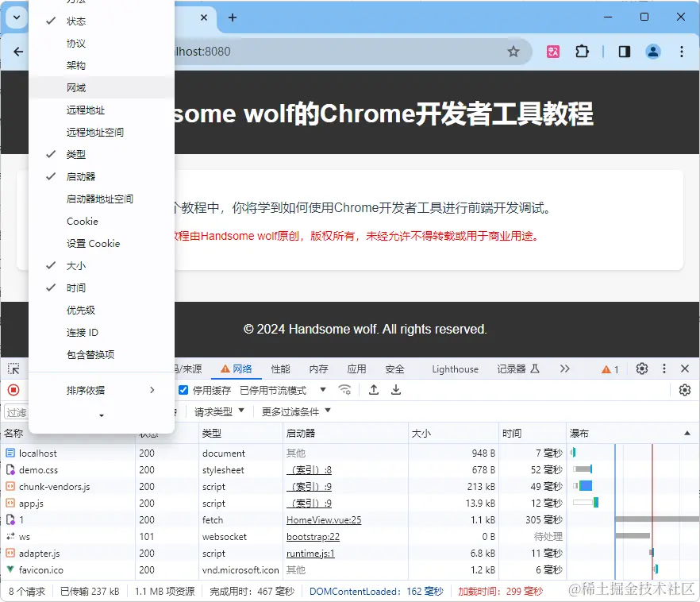Screen dimensions: 700x602
Task: Open the bootstrap:22 initiator link
Action: pos(313,537)
